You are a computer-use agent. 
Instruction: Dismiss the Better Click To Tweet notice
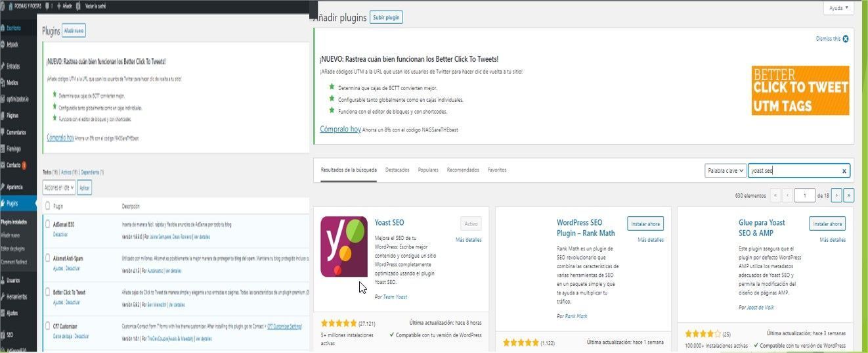(833, 39)
